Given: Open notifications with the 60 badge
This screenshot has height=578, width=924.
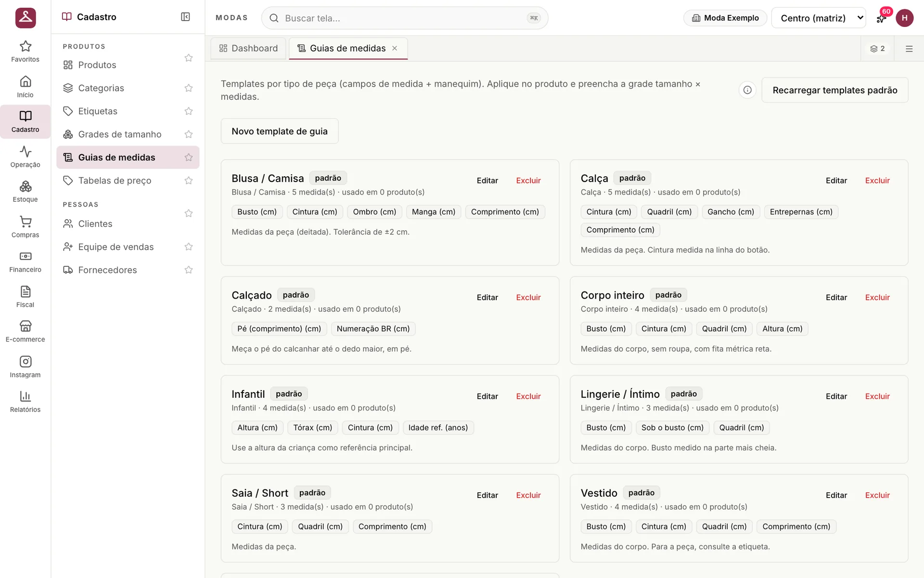Looking at the screenshot, I should pos(881,18).
